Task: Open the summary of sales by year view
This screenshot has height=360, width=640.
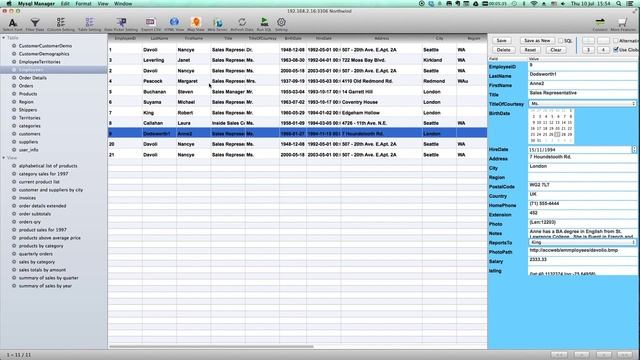Action: pos(45,286)
